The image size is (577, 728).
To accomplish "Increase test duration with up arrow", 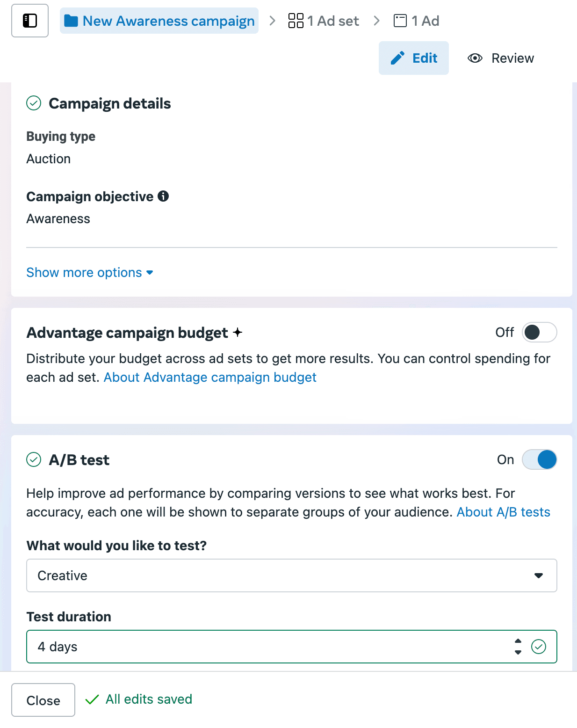I will [x=518, y=641].
